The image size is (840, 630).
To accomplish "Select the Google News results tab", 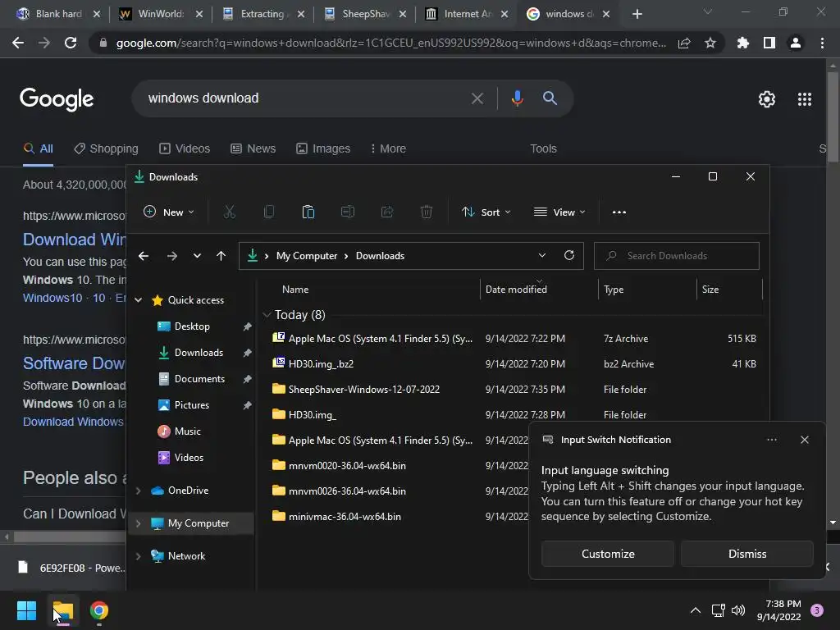I will point(253,148).
